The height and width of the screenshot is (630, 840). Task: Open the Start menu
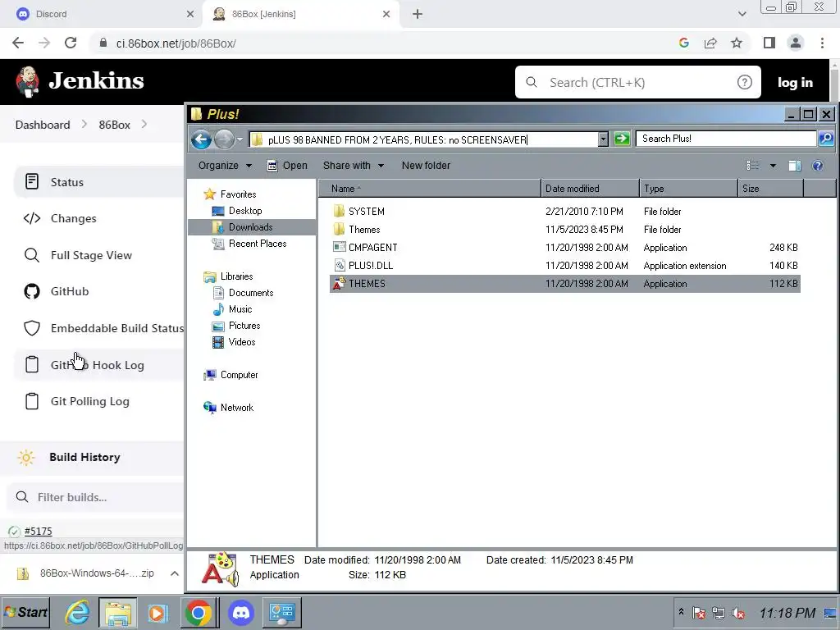coord(25,612)
